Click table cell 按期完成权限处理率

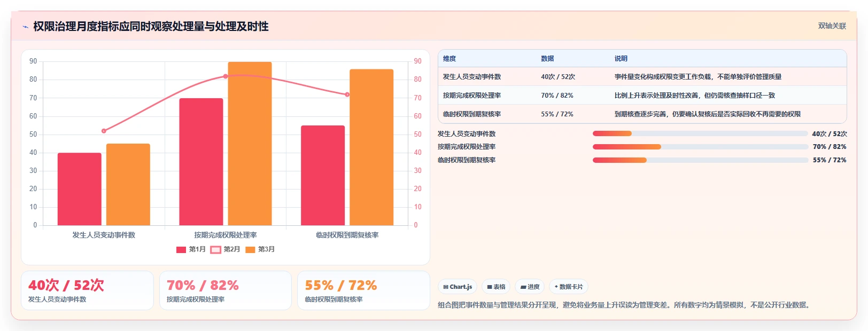pyautogui.click(x=472, y=96)
